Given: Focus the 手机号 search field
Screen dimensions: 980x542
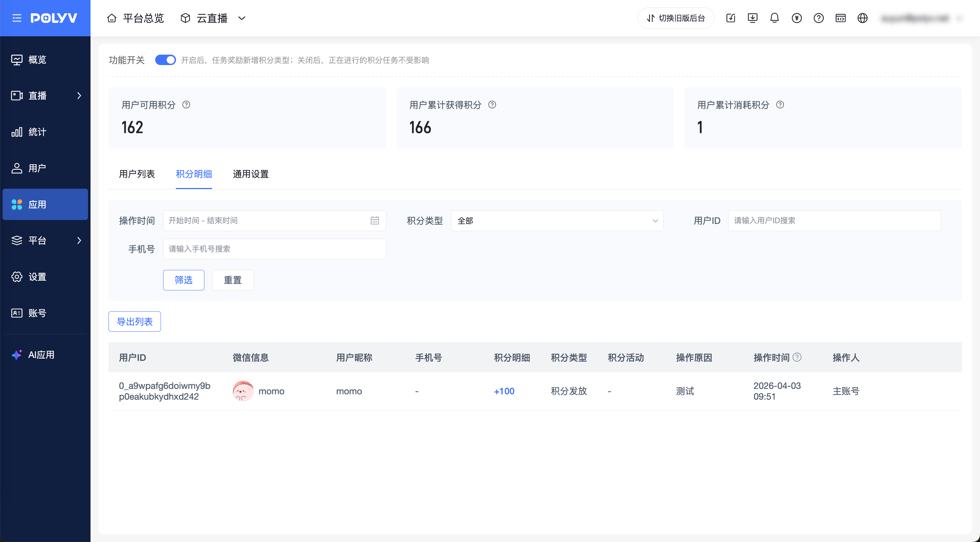Looking at the screenshot, I should click(274, 249).
